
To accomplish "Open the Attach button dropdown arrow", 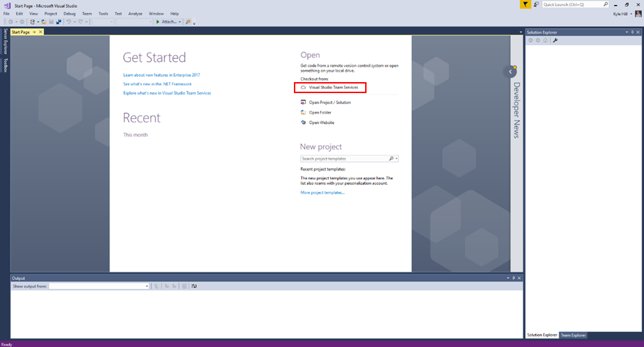I will pos(180,22).
